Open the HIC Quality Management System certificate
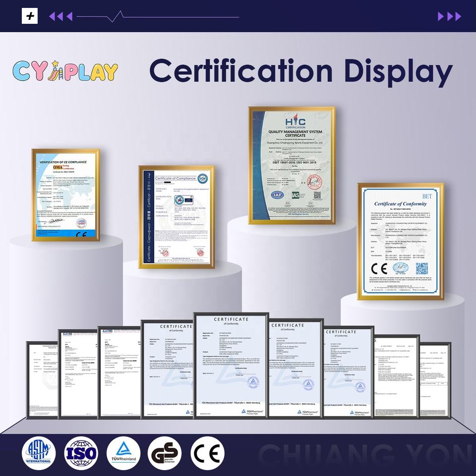476x476 pixels. [x=292, y=166]
